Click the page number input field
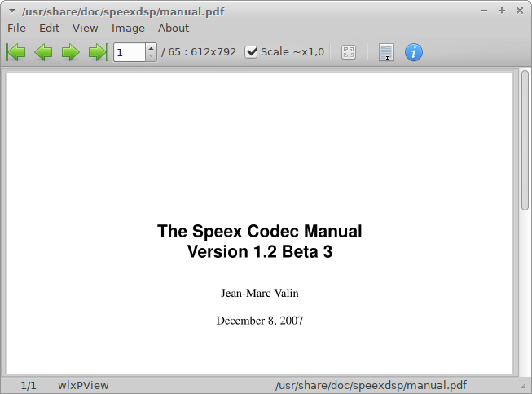The height and width of the screenshot is (394, 532). pyautogui.click(x=130, y=52)
